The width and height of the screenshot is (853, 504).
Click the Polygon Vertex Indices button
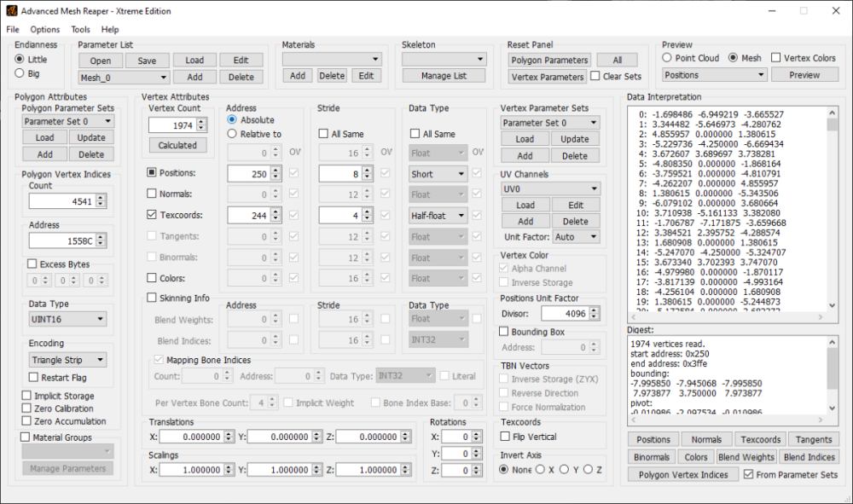point(683,475)
